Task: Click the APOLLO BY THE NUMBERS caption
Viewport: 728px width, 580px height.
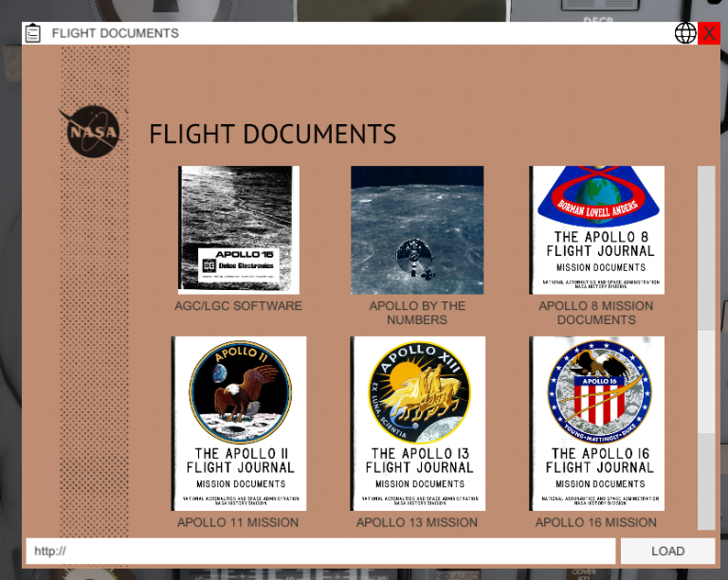Action: 417,313
